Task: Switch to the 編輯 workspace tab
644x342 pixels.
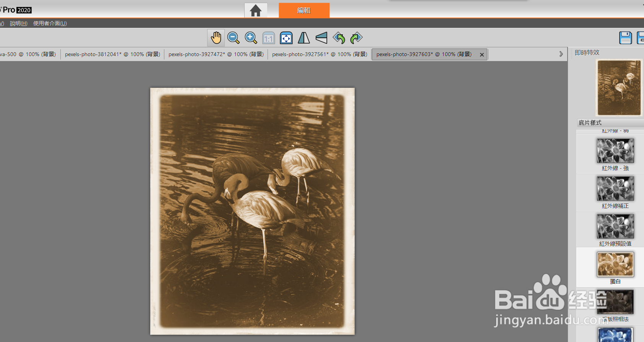Action: tap(304, 10)
